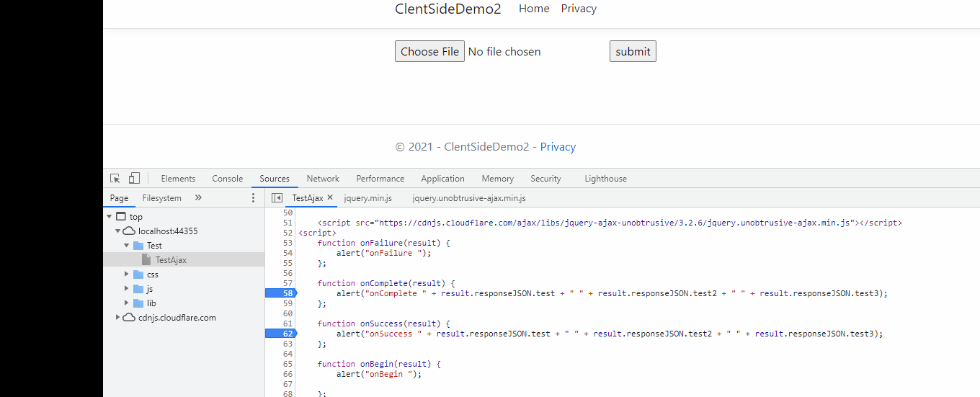Click the css folder icon
The width and height of the screenshot is (980, 397).
138,274
